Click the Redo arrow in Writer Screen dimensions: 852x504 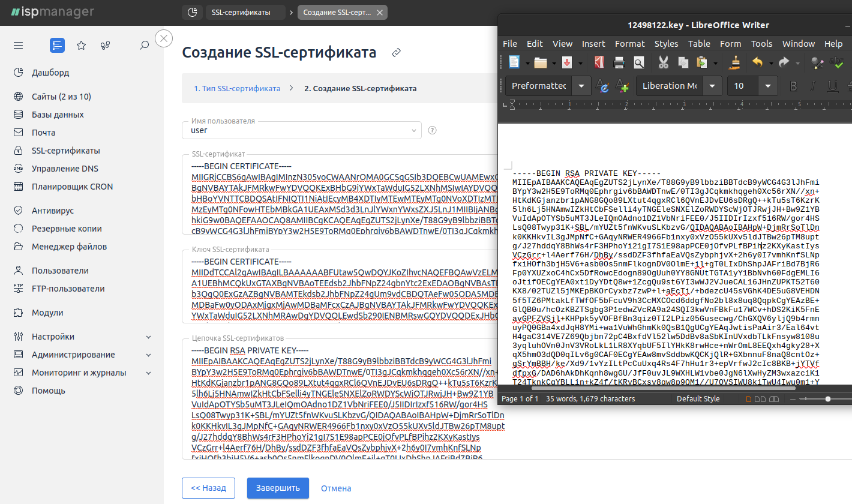784,62
